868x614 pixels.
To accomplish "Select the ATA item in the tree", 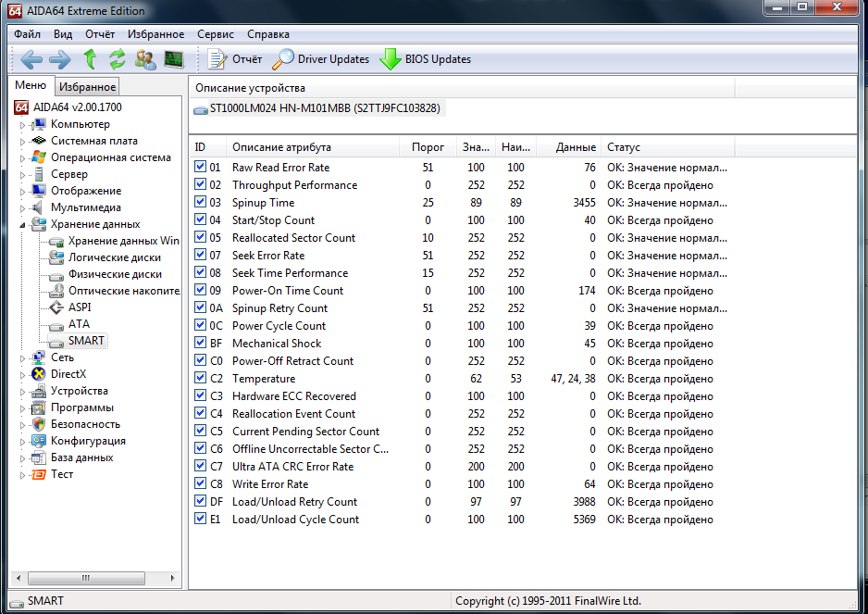I will [79, 324].
